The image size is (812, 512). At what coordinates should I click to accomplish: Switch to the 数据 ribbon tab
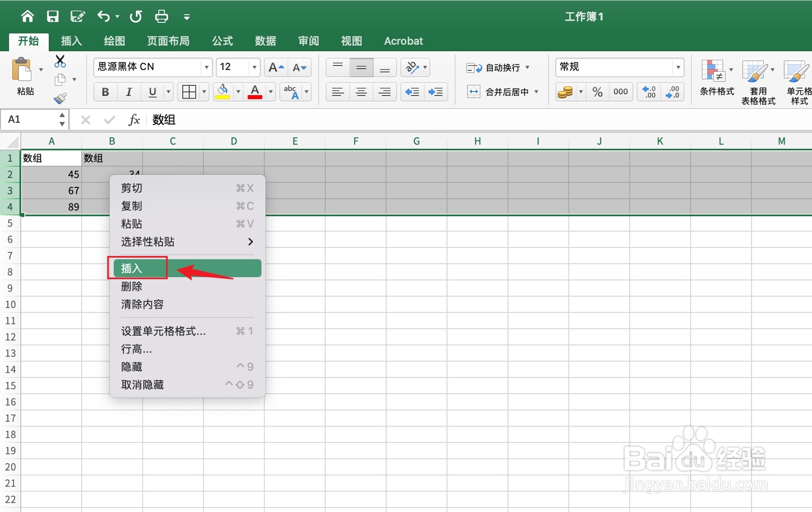tap(264, 41)
